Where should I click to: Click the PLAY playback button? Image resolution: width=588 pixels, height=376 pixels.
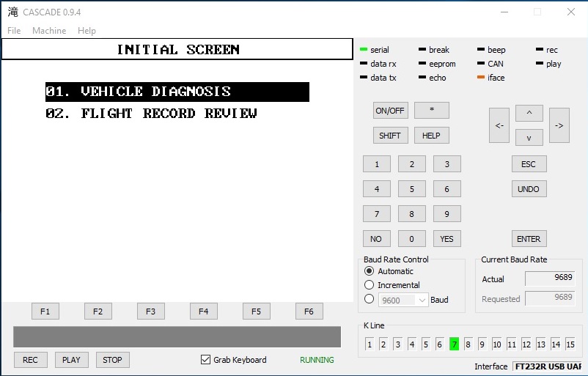tap(71, 360)
